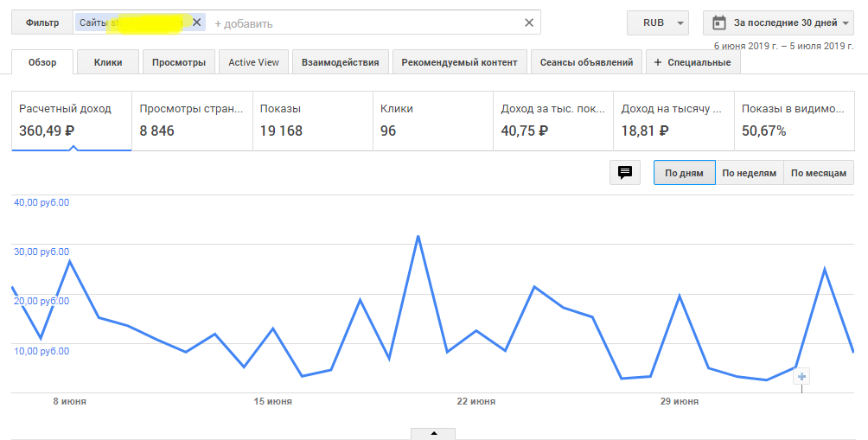The height and width of the screenshot is (440, 868).
Task: Select the Расчетный доход metric card
Action: (72, 121)
